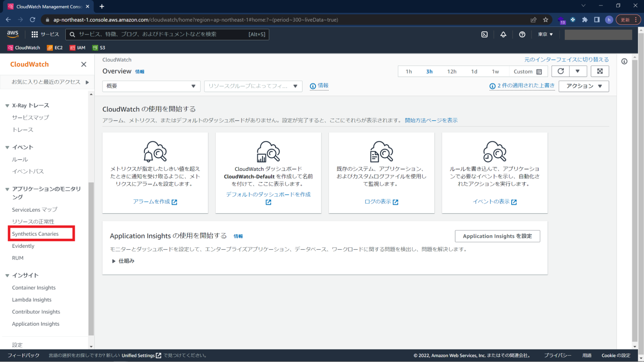Viewport: 644px width, 362px height.
Task: Click 元のインターフェイスに切り替える link
Action: [566, 60]
